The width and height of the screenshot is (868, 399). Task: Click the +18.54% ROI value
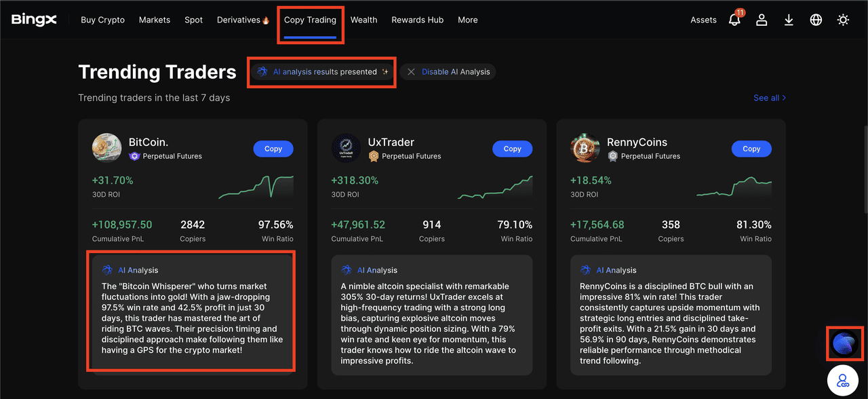point(591,180)
